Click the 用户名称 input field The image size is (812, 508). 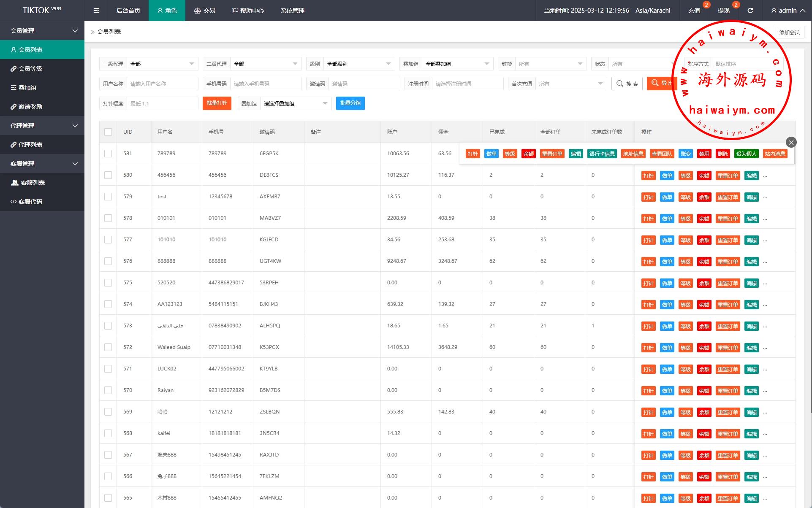(162, 84)
